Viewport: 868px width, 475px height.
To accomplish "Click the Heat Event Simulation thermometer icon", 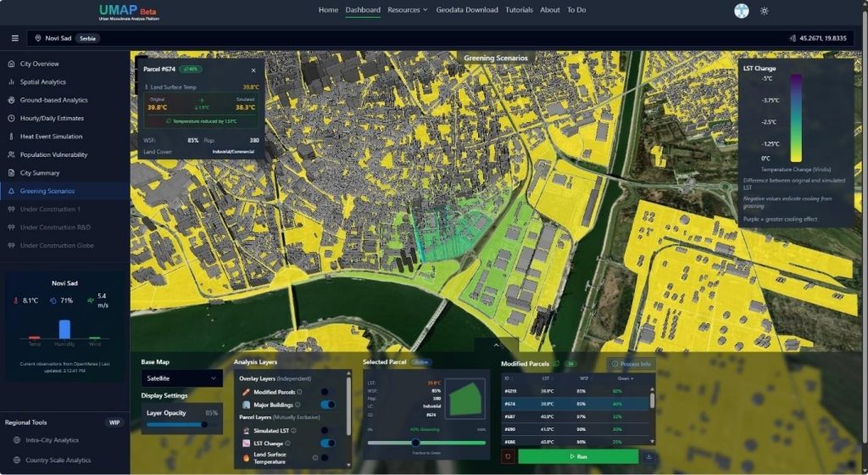I will [x=11, y=137].
